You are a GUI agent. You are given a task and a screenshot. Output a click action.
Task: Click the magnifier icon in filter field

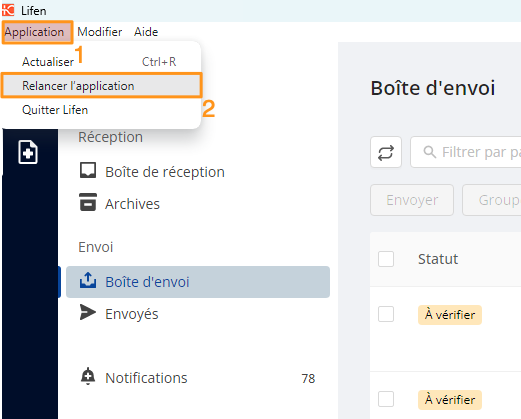[x=429, y=152]
